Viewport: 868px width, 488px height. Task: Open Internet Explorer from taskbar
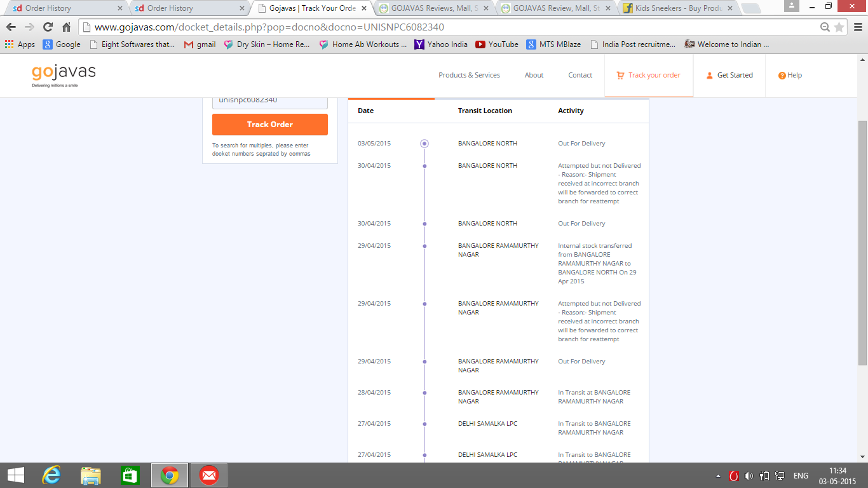tap(51, 475)
